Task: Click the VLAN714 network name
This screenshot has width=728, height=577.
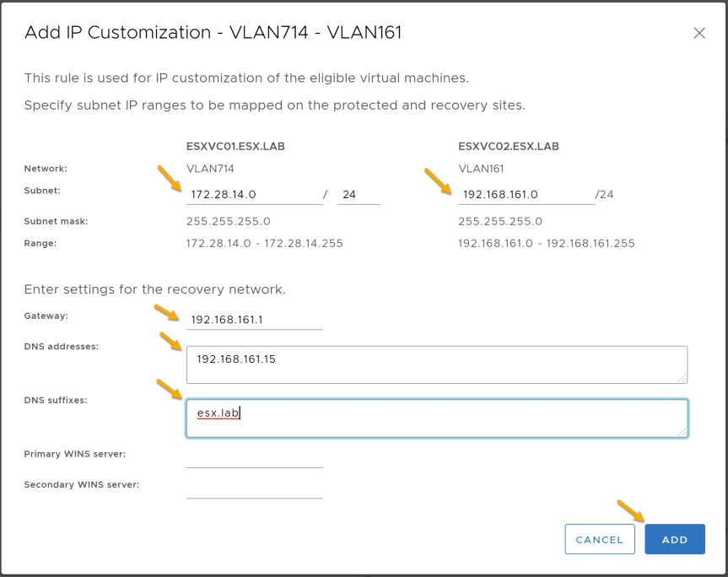Action: [210, 169]
